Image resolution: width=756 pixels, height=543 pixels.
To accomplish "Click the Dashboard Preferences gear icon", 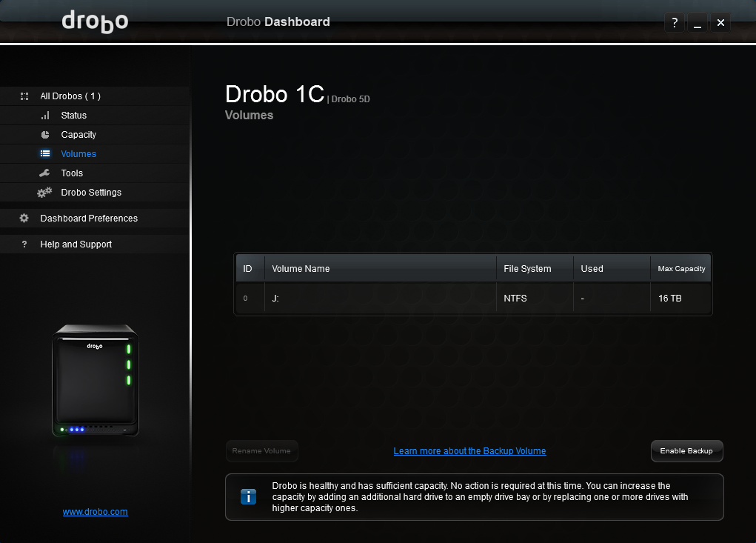I will coord(24,219).
